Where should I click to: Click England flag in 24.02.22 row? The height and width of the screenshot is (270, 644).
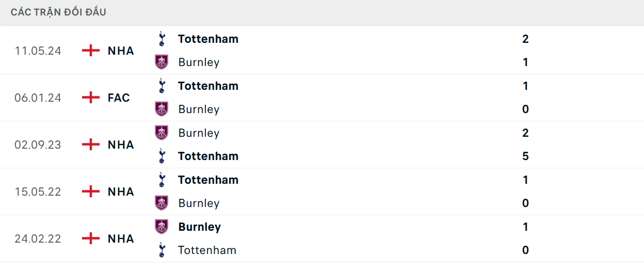pyautogui.click(x=91, y=239)
